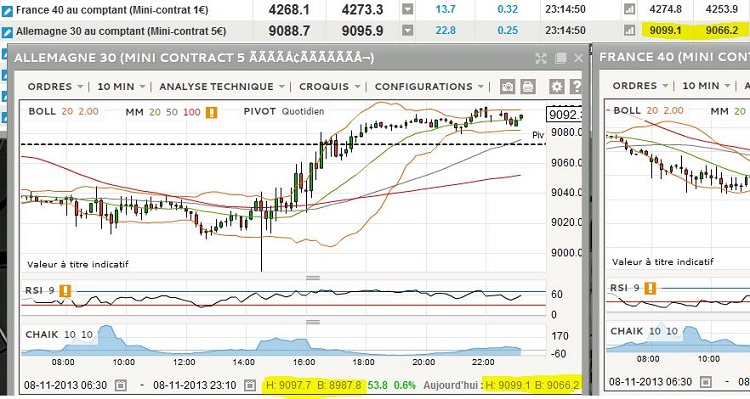Click the RSI warning icon in France 40 chart
The height and width of the screenshot is (399, 750).
tap(650, 288)
